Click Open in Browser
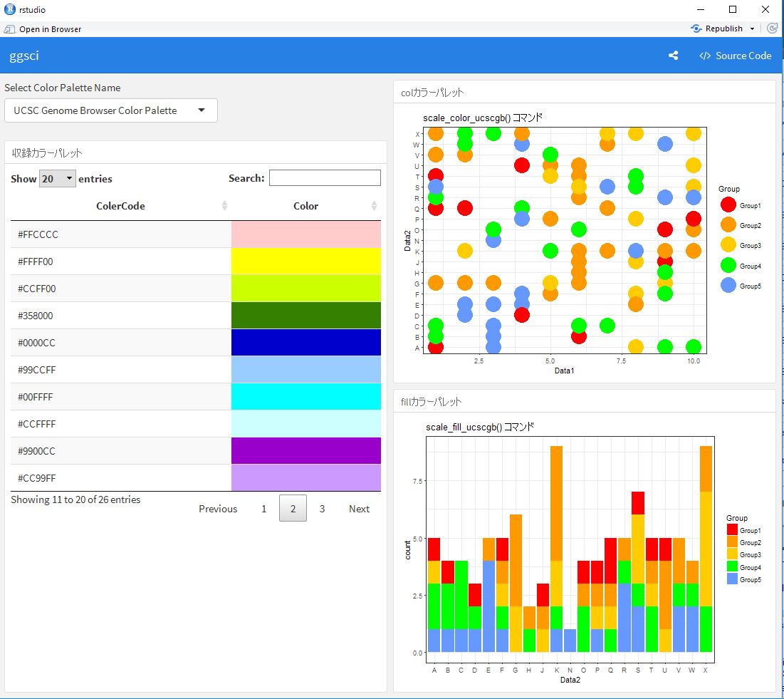Viewport: 784px width, 699px height. [50, 29]
